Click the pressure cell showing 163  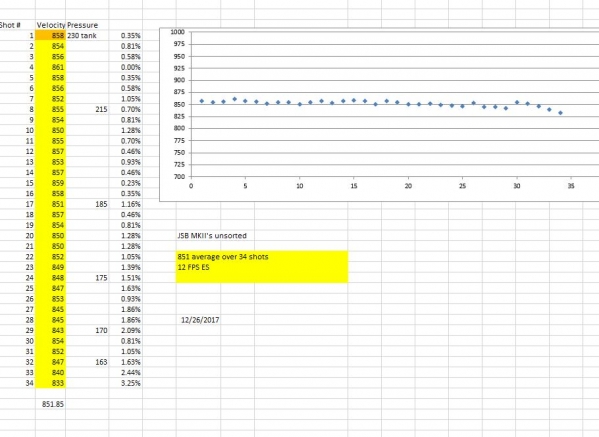pos(87,362)
